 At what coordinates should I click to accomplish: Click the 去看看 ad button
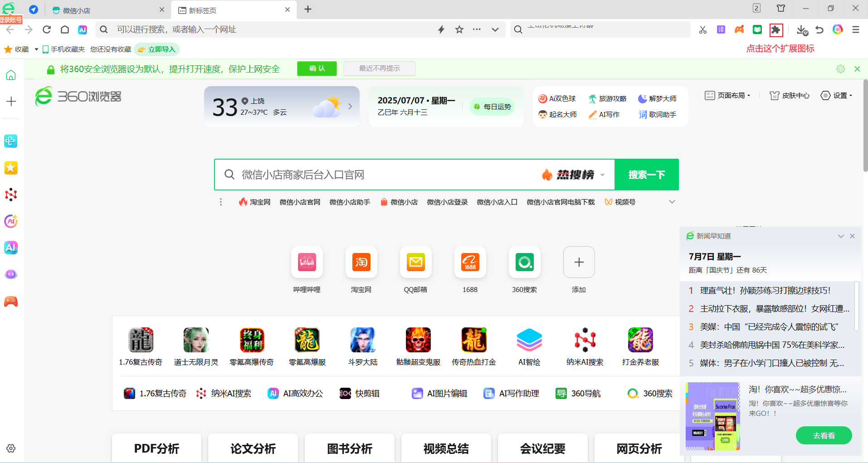coord(824,435)
